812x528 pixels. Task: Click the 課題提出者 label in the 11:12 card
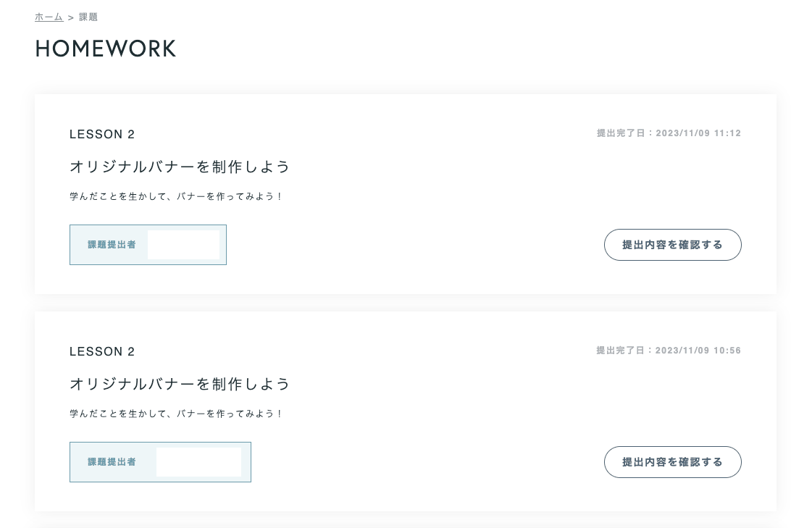pyautogui.click(x=112, y=245)
